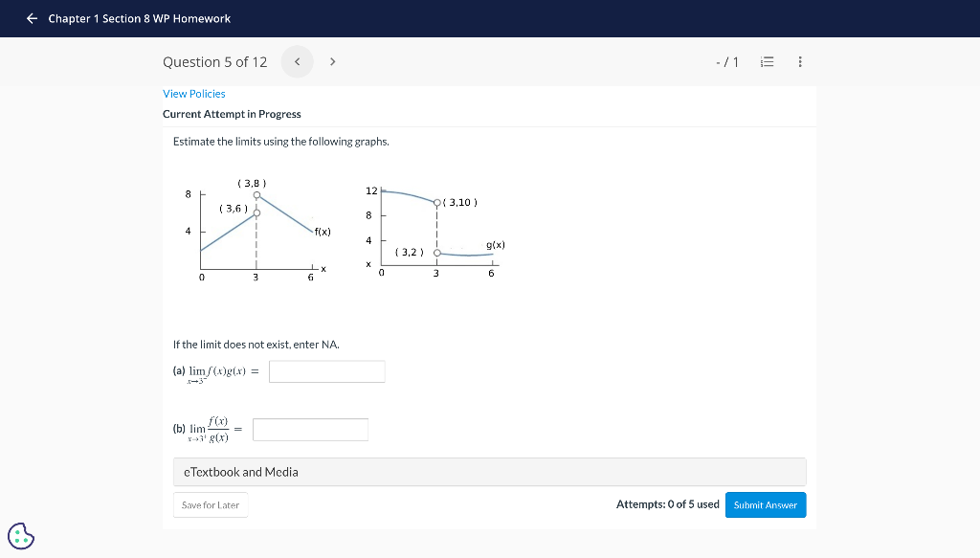Click the answer field for part (b)
980x558 pixels.
[310, 429]
